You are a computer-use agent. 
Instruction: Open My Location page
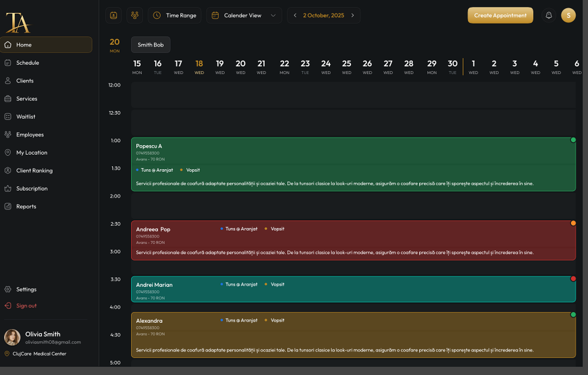coord(32,153)
